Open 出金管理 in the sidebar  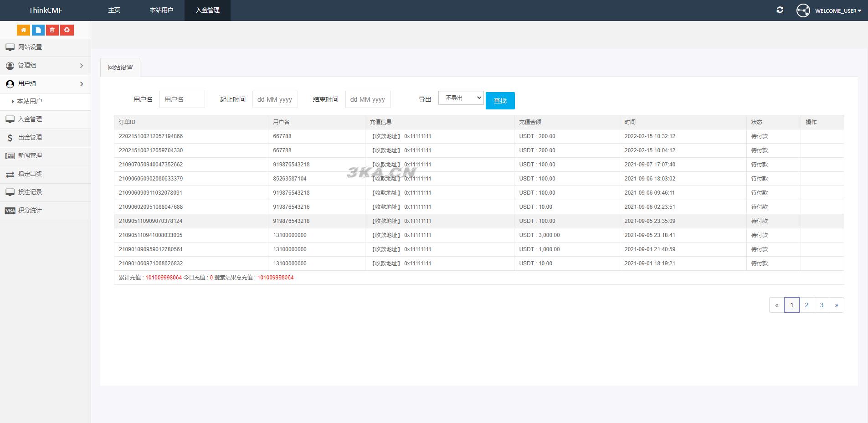(x=45, y=138)
